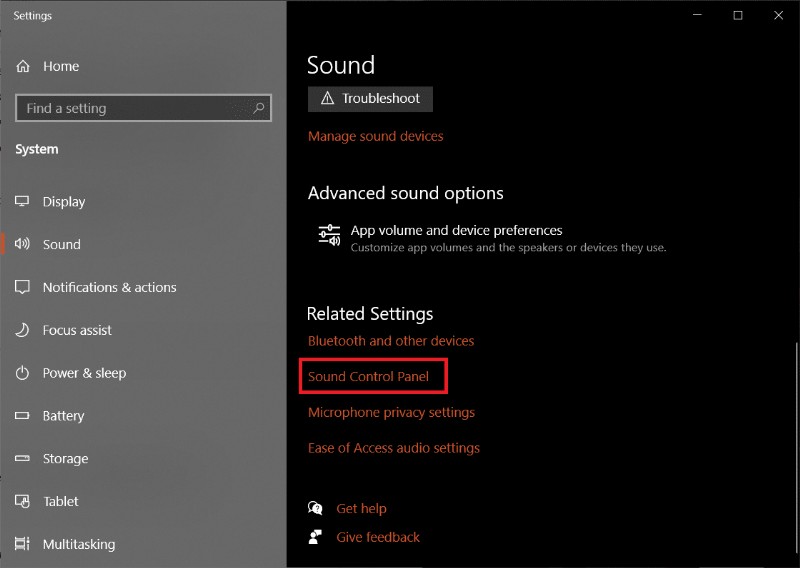Click the Display monitor icon
The width and height of the screenshot is (800, 568).
(22, 201)
